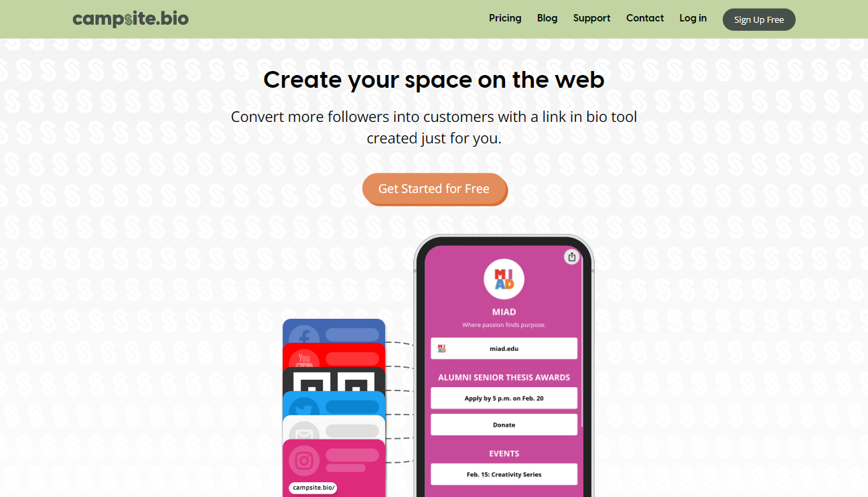The height and width of the screenshot is (497, 868).
Task: Open the Pricing page
Action: tap(505, 18)
